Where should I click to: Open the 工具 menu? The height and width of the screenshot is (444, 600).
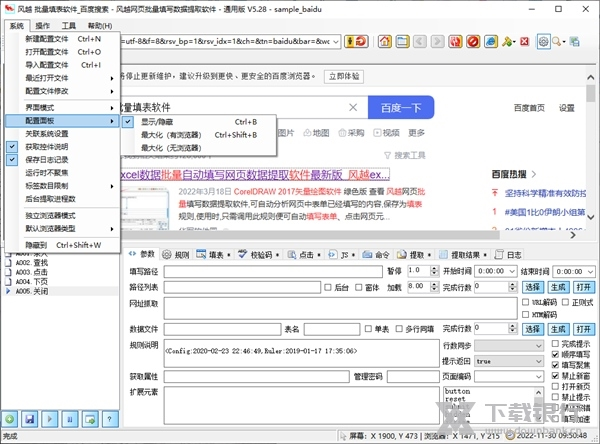[x=68, y=26]
